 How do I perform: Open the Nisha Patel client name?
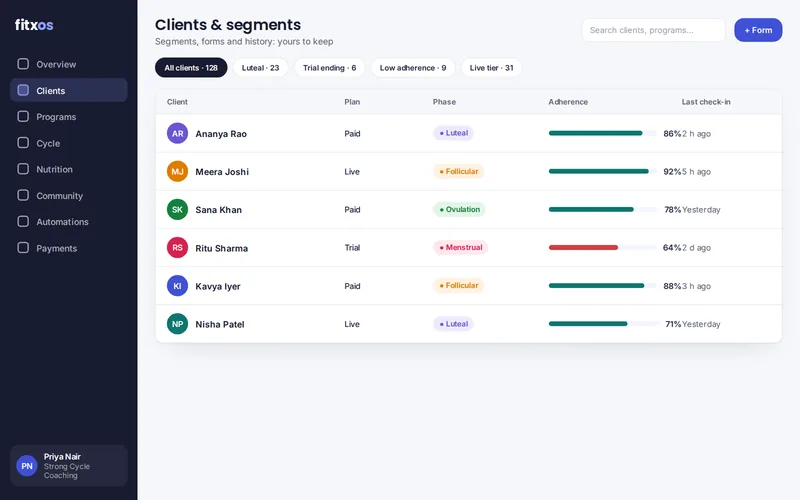pyautogui.click(x=220, y=324)
